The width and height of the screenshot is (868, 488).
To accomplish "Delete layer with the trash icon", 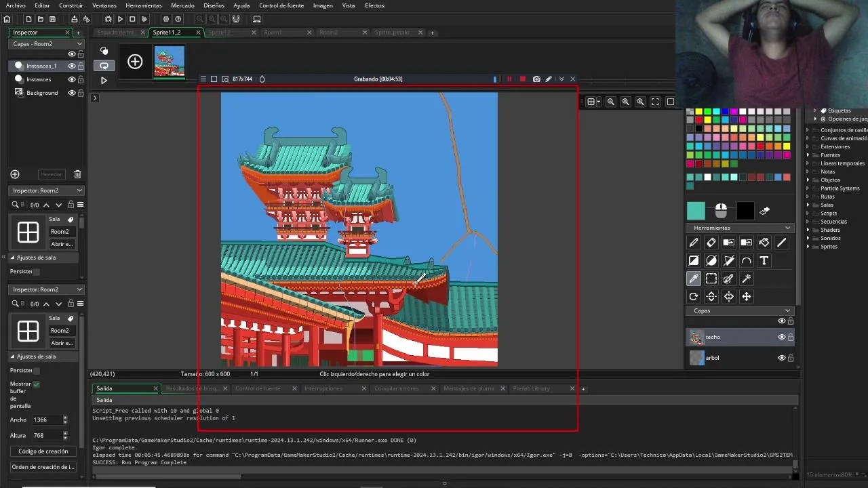I will click(77, 174).
